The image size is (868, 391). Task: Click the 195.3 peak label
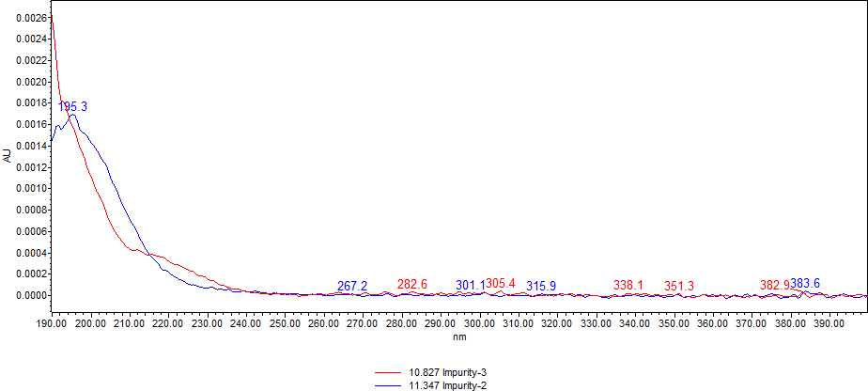click(x=72, y=107)
